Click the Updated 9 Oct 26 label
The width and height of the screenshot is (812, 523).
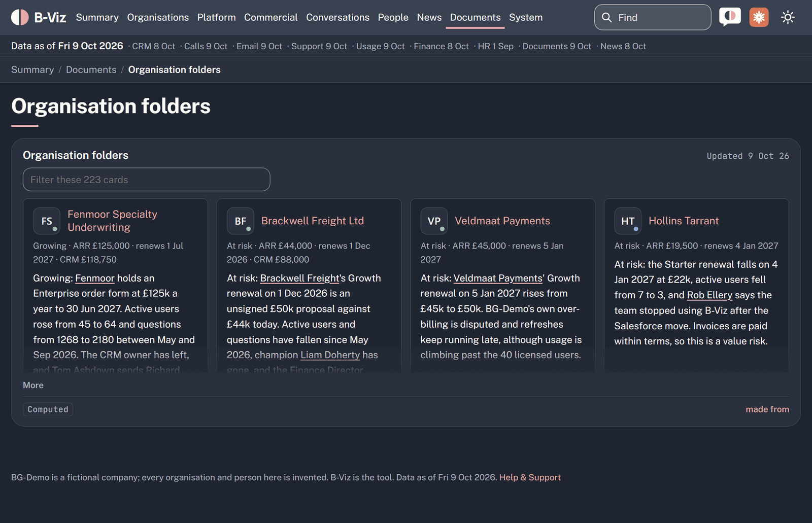[748, 156]
